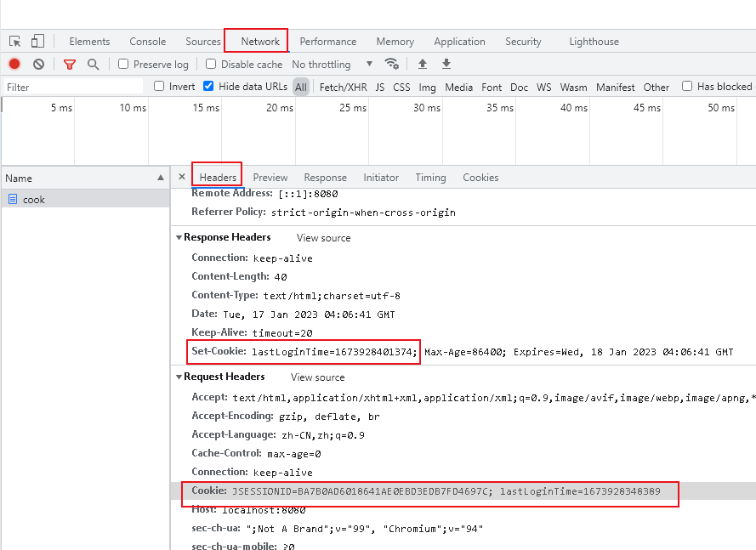756x550 pixels.
Task: Open the Performance panel tab
Action: click(328, 42)
